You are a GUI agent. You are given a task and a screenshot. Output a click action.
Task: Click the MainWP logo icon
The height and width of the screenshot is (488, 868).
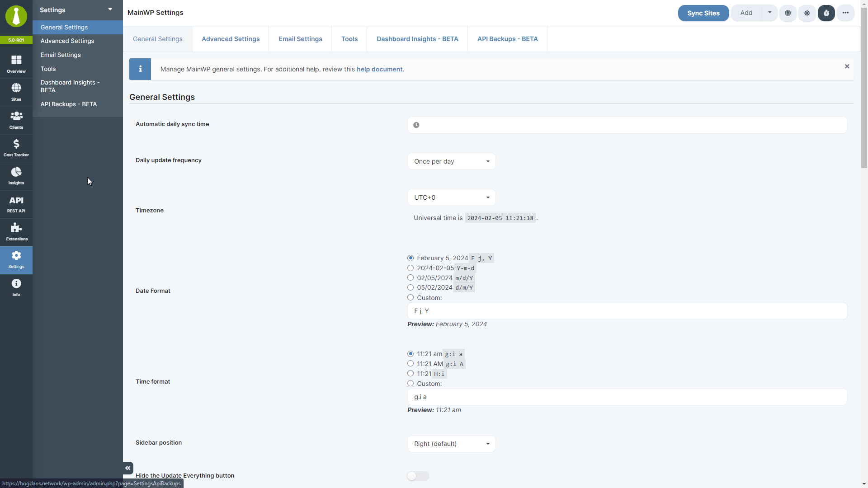coord(16,16)
